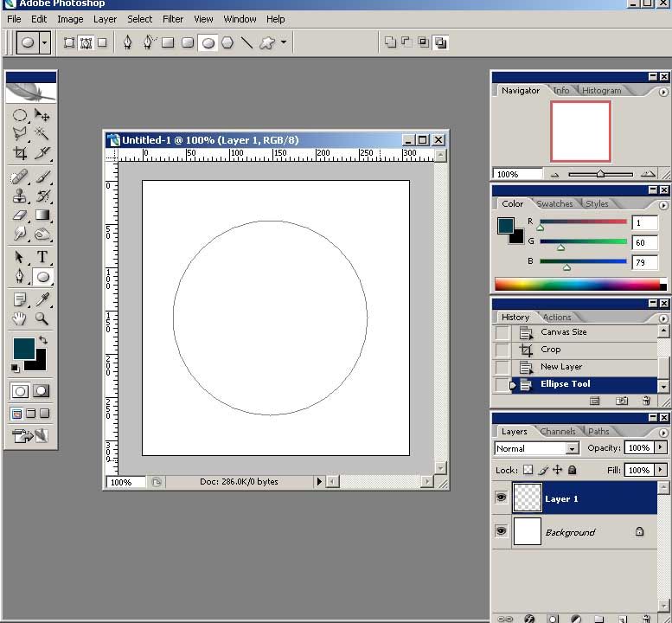Select the Zoom magnifier tool
This screenshot has width=672, height=623.
(42, 319)
